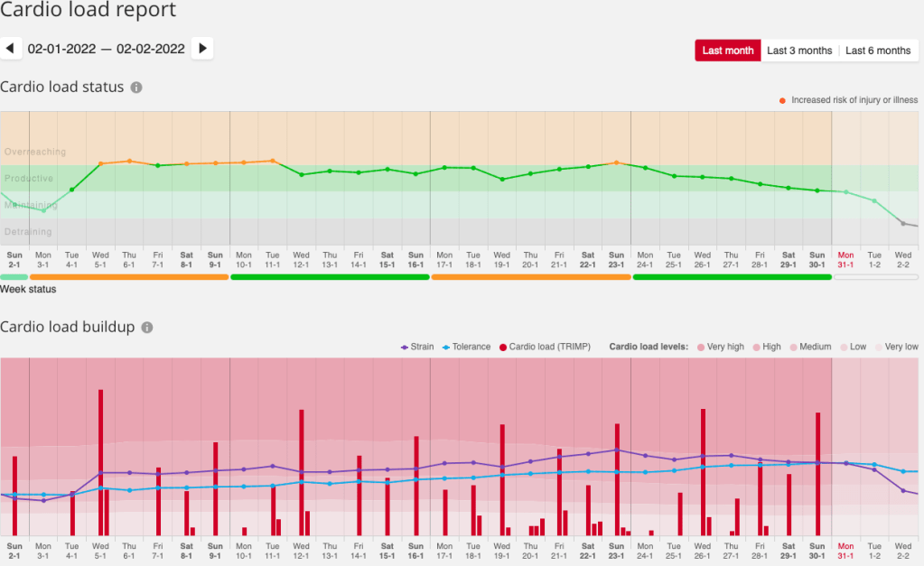Select the Last month tab

(727, 51)
